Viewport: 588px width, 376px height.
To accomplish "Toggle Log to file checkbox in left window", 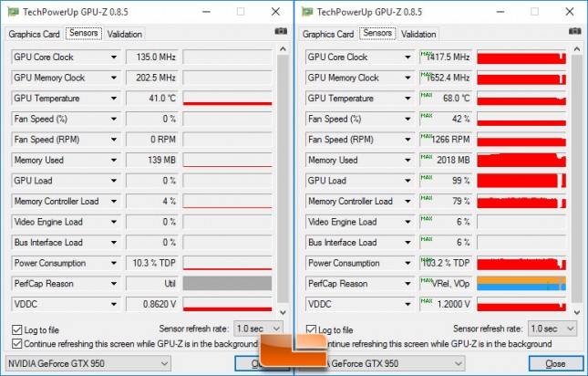I will (x=17, y=329).
